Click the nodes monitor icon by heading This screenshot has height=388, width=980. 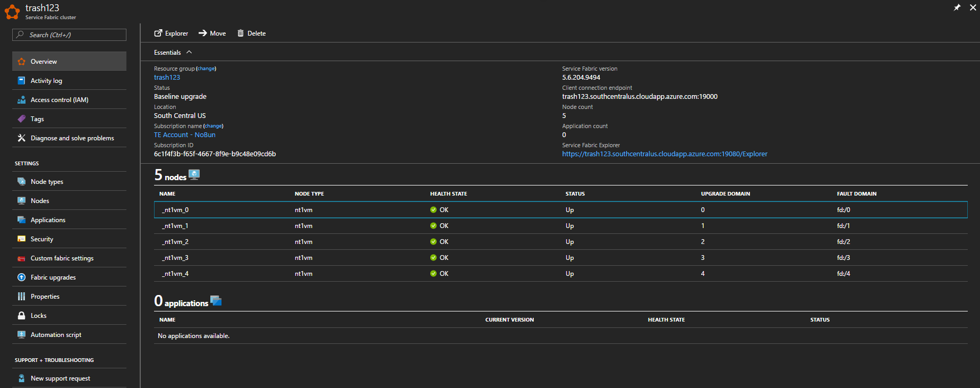194,175
